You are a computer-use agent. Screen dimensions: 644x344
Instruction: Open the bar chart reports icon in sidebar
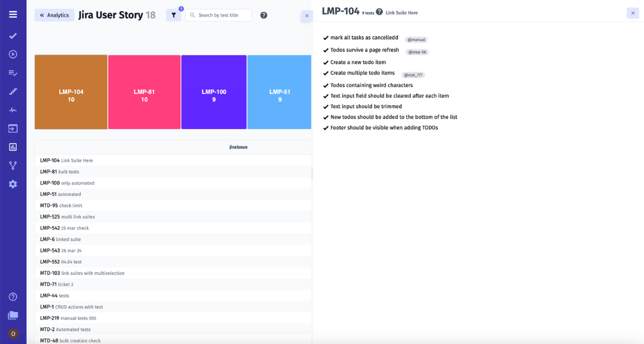tap(13, 147)
